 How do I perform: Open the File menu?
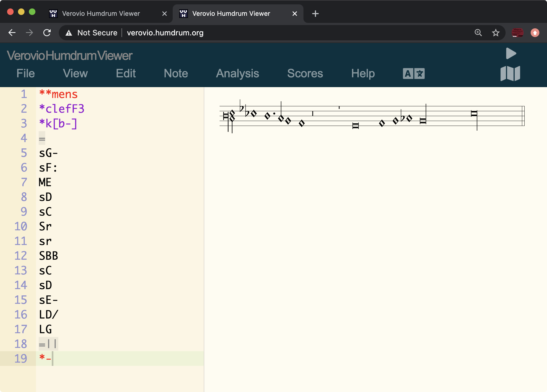point(26,73)
